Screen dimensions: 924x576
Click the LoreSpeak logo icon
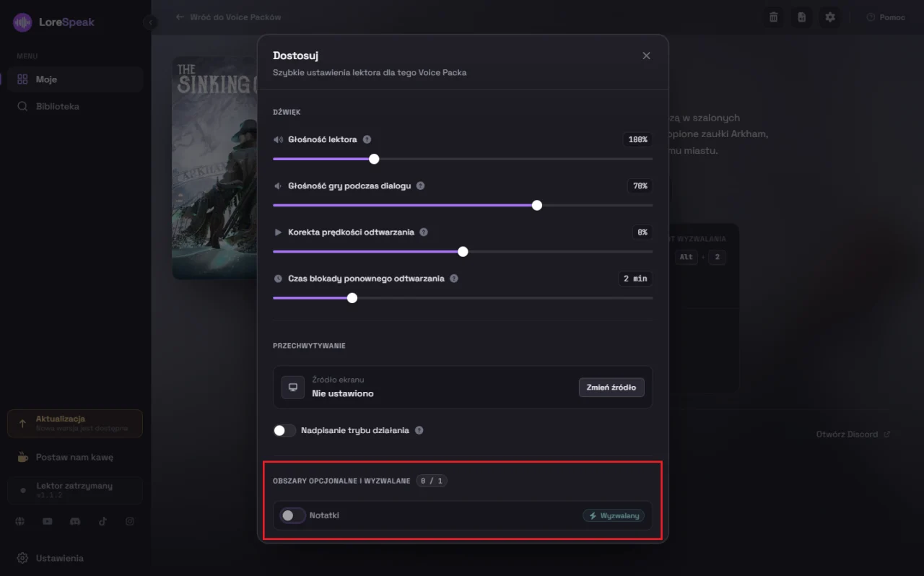click(23, 22)
